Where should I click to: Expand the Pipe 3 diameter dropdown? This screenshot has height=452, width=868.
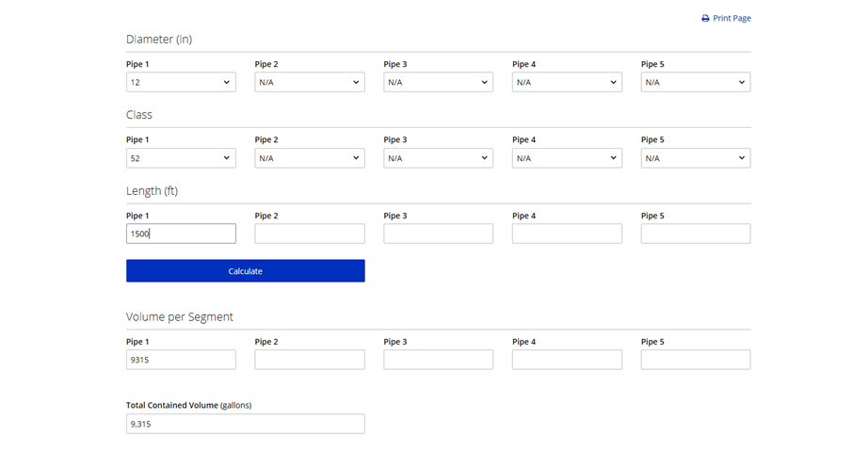(438, 83)
